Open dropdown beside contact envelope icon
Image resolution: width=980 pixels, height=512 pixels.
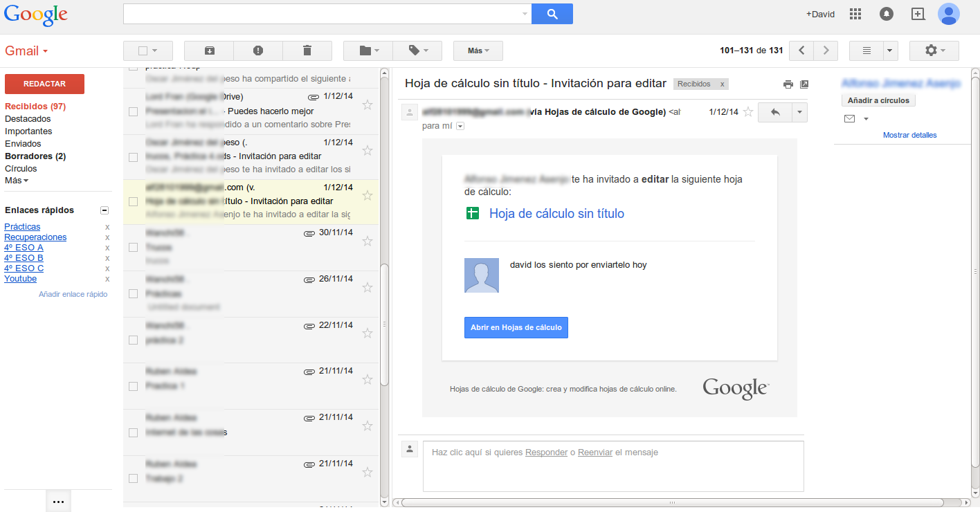pos(866,119)
